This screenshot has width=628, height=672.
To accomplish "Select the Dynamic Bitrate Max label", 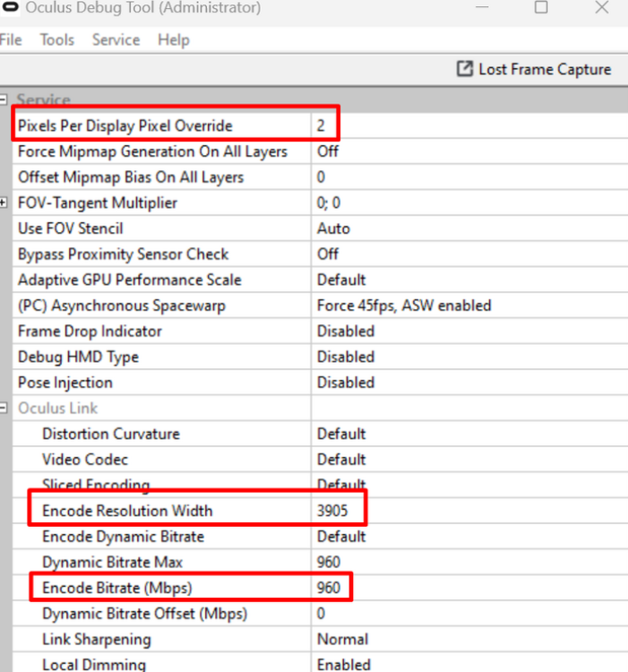I will coord(112,563).
